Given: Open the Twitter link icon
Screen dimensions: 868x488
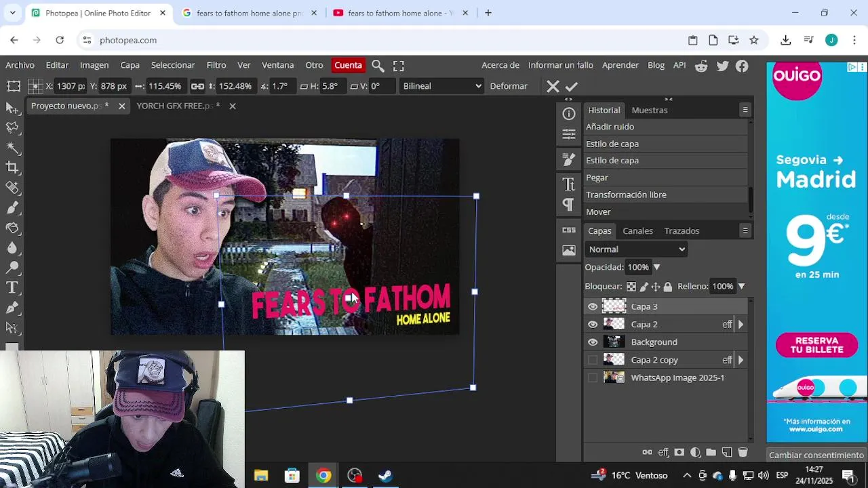Looking at the screenshot, I should coord(722,66).
